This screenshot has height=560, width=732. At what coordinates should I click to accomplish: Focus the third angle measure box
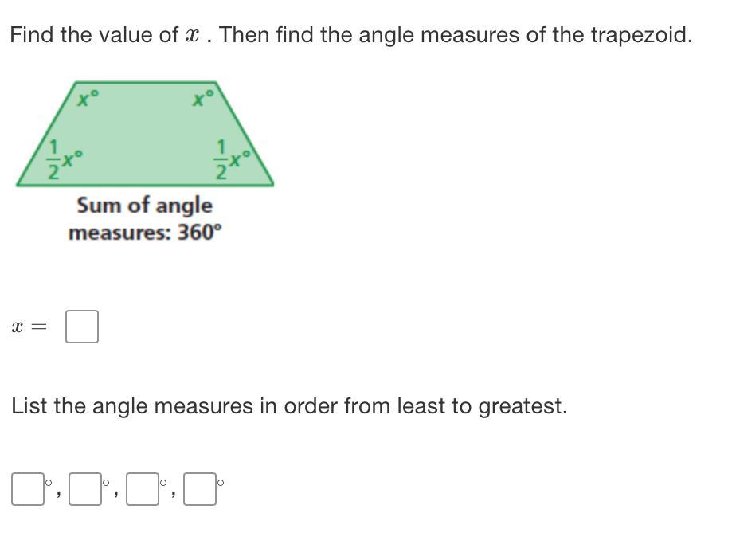pyautogui.click(x=143, y=489)
